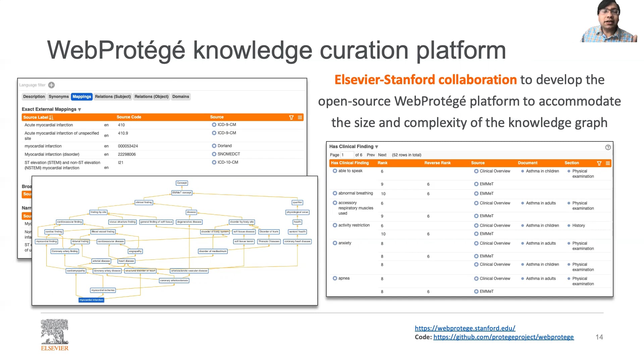Screen dimensions: 644x362
Task: Click the hamburger icon on Has Clinical Finding table
Action: click(x=608, y=163)
